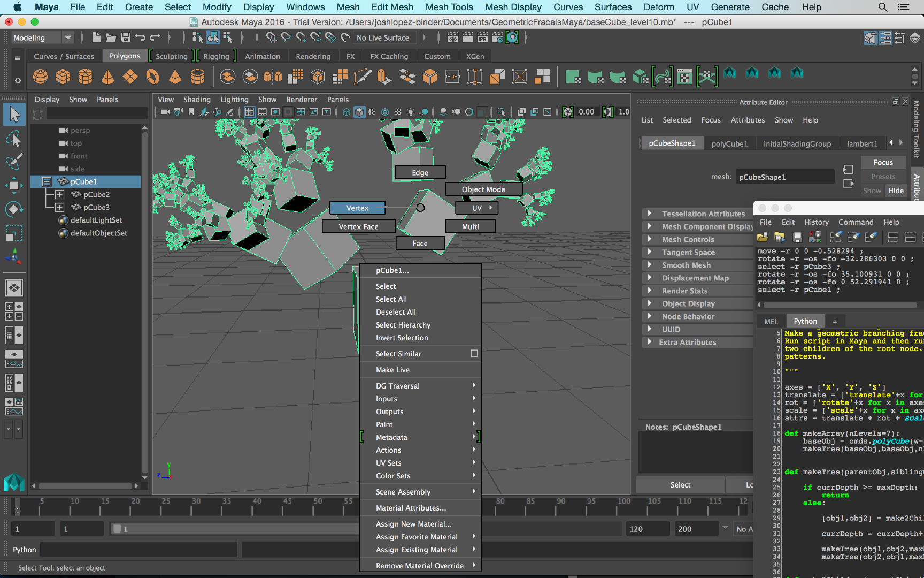
Task: Create a polygon cube from the shelf
Action: coord(63,77)
